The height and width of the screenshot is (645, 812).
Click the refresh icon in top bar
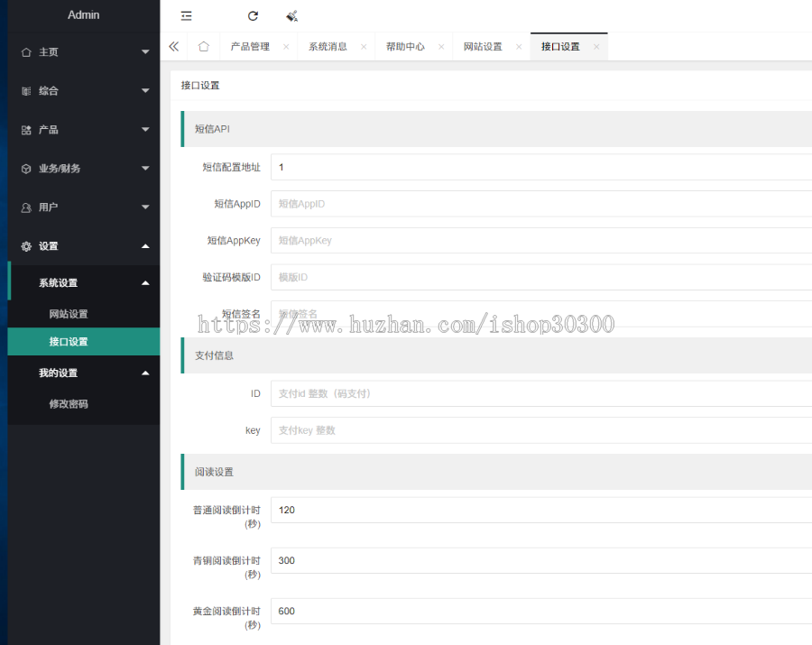253,16
